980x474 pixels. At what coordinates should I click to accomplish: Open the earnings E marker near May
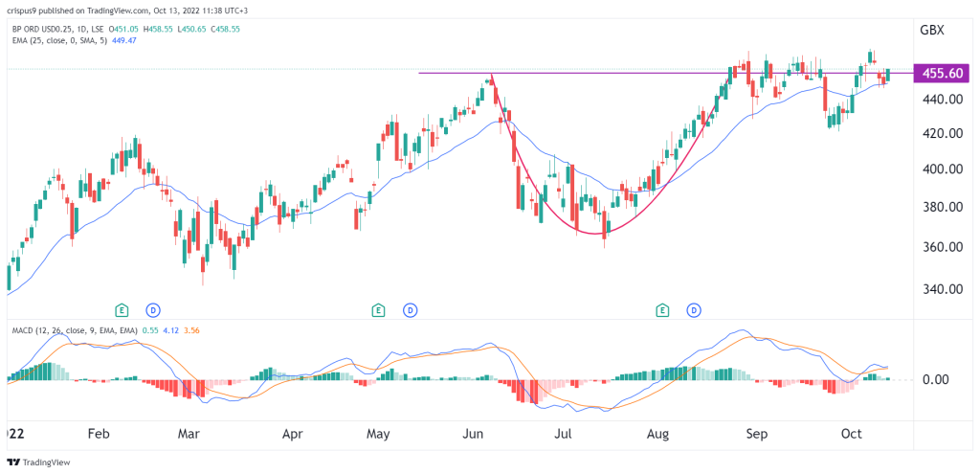pyautogui.click(x=377, y=309)
